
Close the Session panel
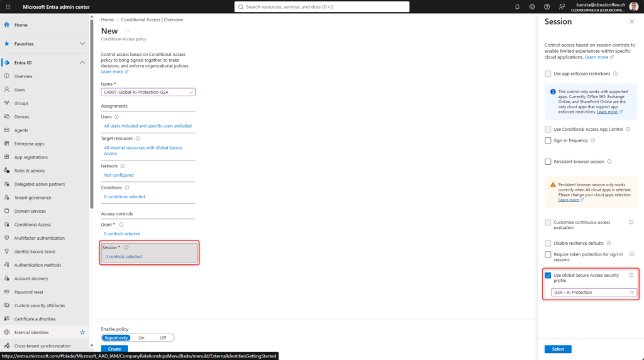click(631, 21)
